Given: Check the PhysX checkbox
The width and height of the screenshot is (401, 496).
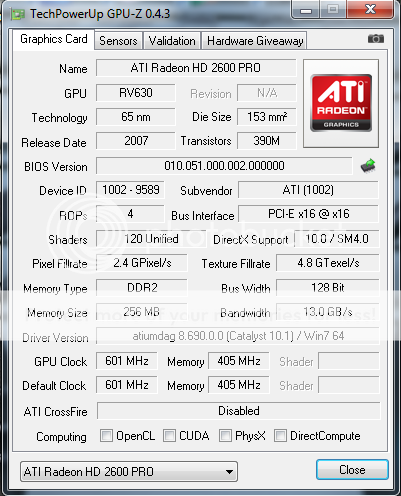Looking at the screenshot, I should click(x=225, y=435).
